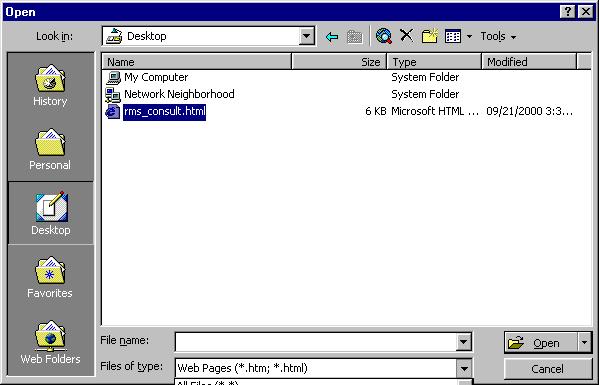The width and height of the screenshot is (599, 385).
Task: Sort by the Name column header
Action: pos(196,62)
